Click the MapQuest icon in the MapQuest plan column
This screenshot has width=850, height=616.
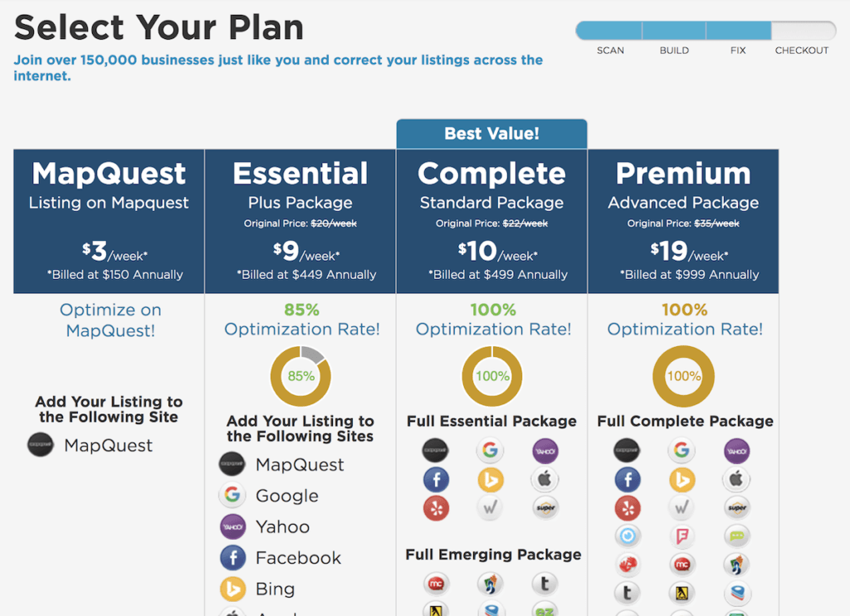pyautogui.click(x=41, y=446)
